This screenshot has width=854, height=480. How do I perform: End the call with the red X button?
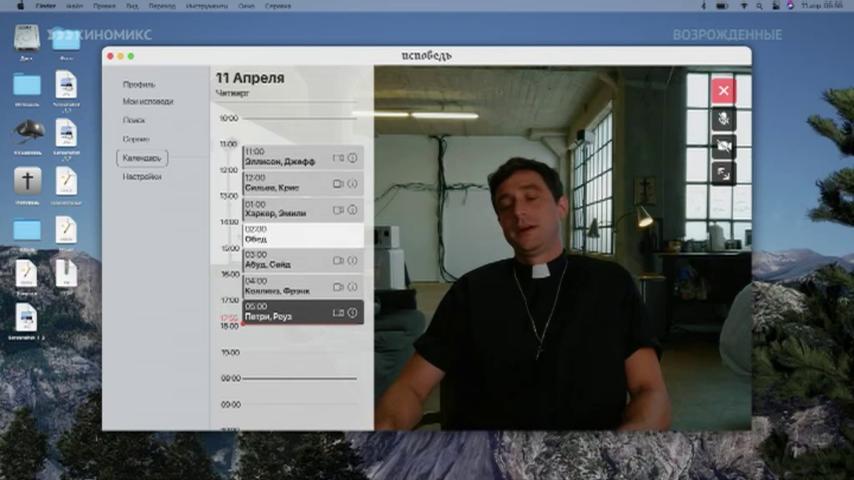click(x=723, y=91)
